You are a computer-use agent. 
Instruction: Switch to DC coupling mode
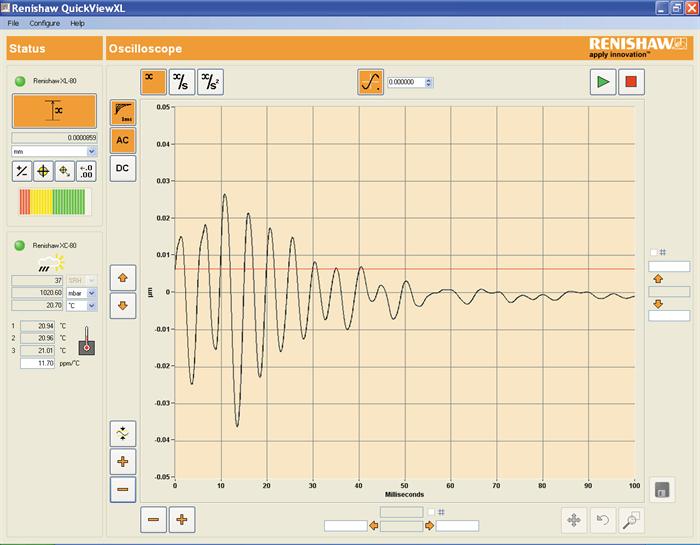(122, 169)
